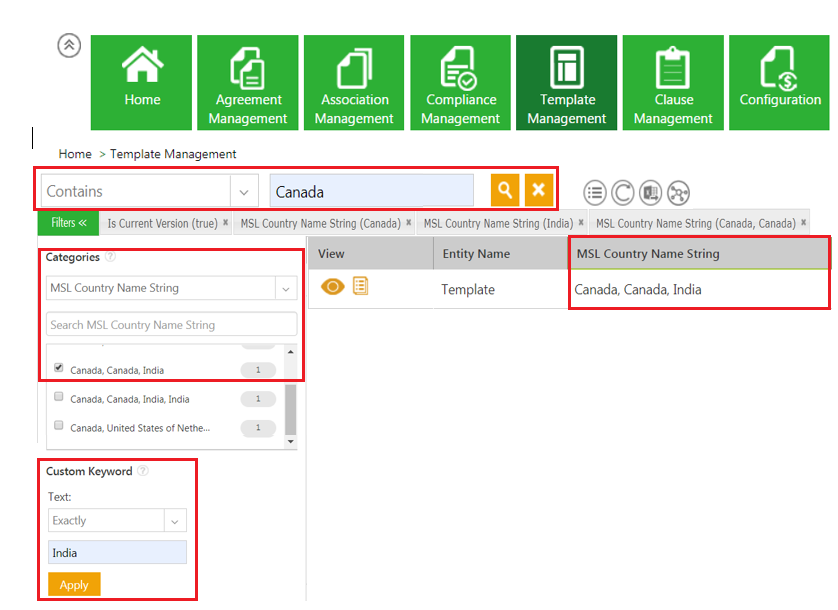Viewport: 838px width, 610px height.
Task: Expand the MSL Country Name String category dropdown
Action: click(285, 288)
